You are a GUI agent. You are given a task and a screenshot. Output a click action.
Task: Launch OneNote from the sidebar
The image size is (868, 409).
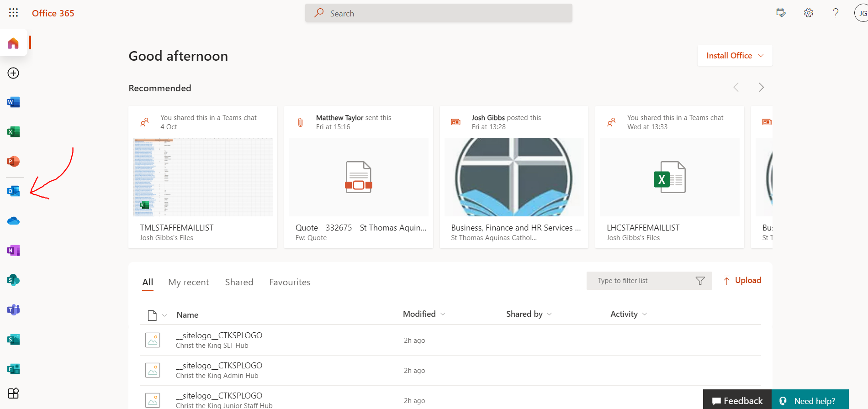pos(13,250)
